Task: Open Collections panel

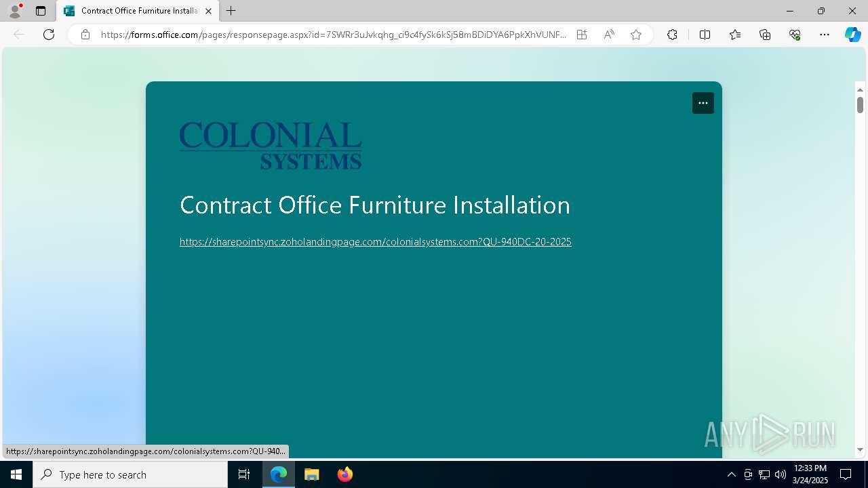Action: coord(765,35)
